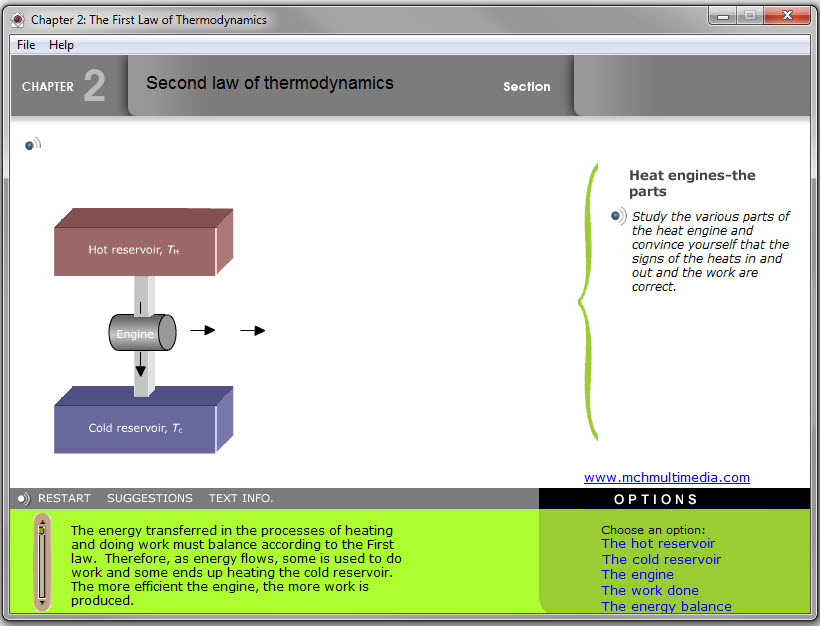Click the speaker icon beside RESTART
The height and width of the screenshot is (626, 820).
click(x=24, y=498)
